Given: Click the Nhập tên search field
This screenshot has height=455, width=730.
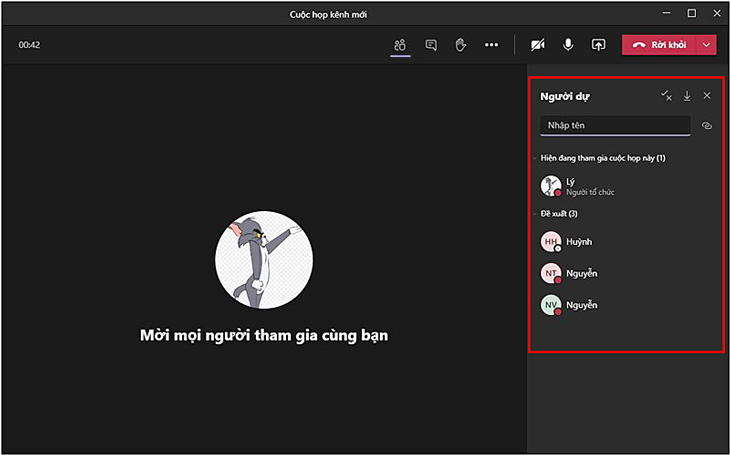Looking at the screenshot, I should 615,125.
